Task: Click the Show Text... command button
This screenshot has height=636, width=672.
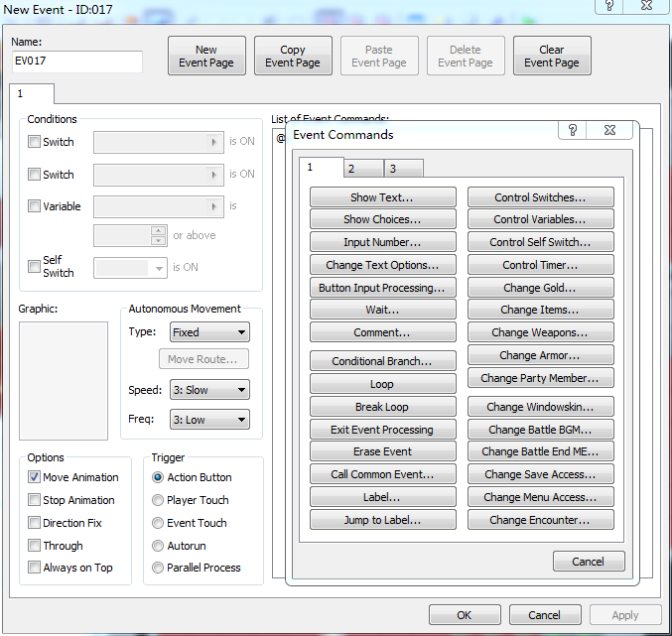Action: coord(383,197)
